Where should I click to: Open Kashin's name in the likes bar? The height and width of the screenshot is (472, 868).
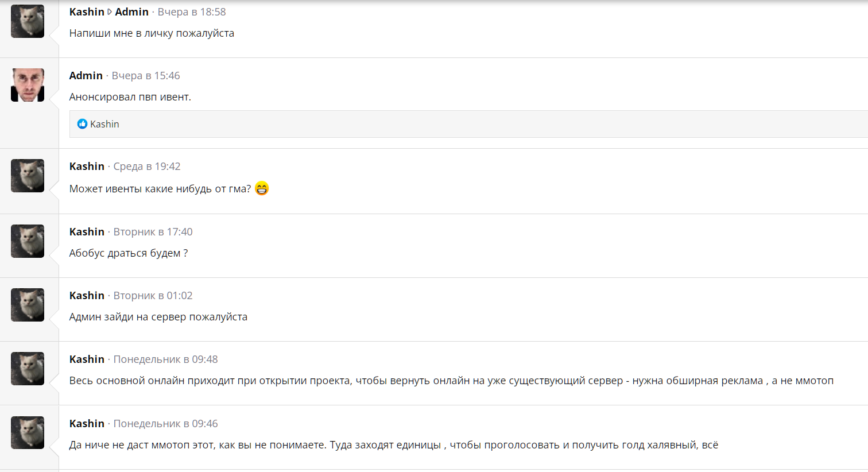click(x=104, y=124)
